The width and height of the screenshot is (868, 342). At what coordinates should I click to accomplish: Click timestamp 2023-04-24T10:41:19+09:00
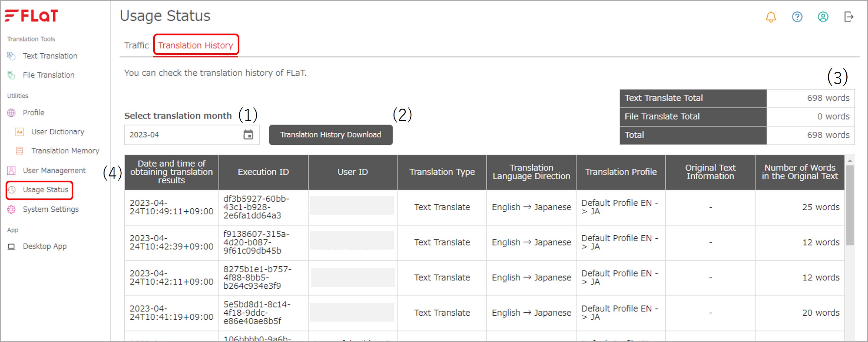click(x=171, y=313)
